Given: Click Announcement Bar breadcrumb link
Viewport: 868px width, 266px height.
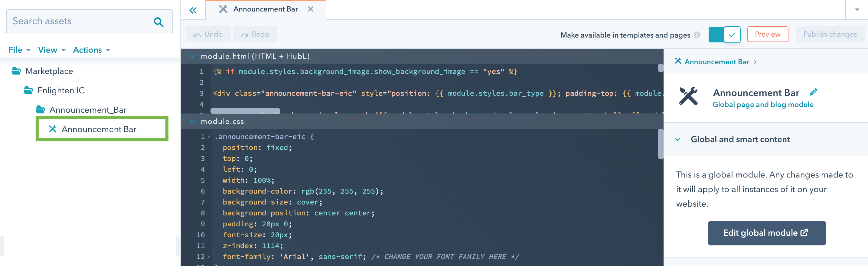Looking at the screenshot, I should tap(717, 62).
